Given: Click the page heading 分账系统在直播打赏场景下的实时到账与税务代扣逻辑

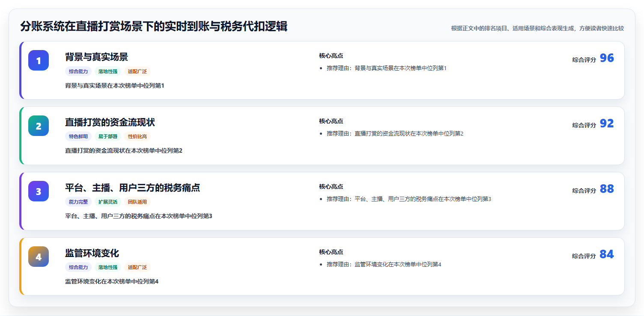Looking at the screenshot, I should click(x=154, y=27).
